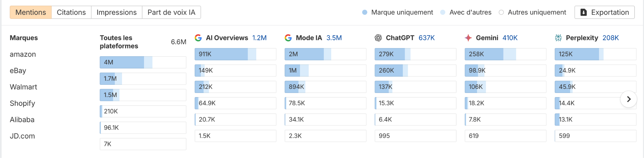Toggle the Avec d'autres legend dot
Screen dimensions: 644x158
pyautogui.click(x=443, y=12)
